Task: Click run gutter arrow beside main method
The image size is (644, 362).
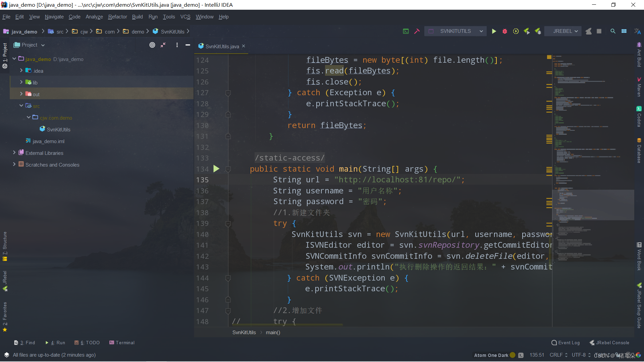Action: 216,169
